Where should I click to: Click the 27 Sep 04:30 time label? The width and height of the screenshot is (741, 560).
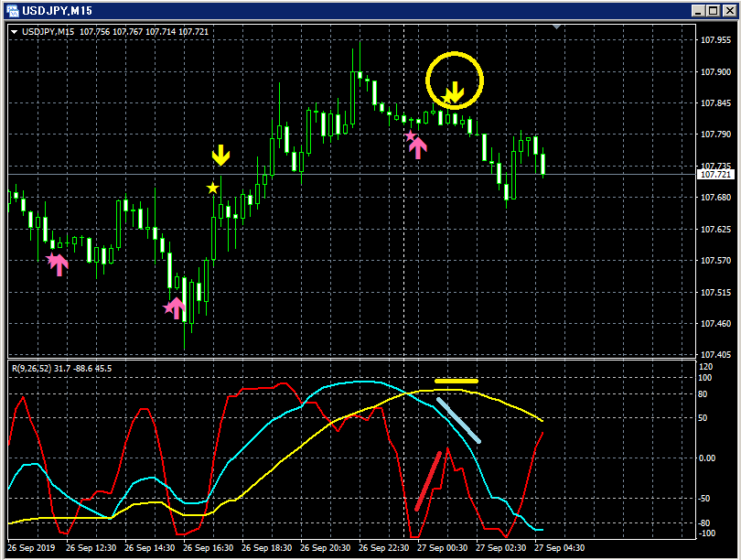pyautogui.click(x=560, y=548)
